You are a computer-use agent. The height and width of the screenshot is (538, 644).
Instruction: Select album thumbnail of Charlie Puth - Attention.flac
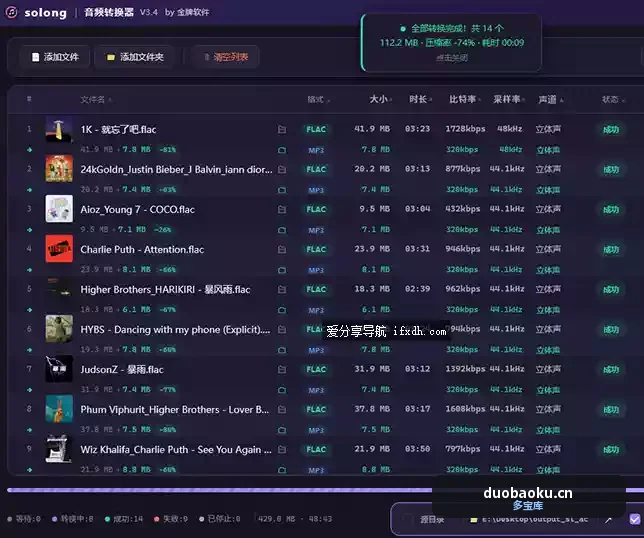pos(59,249)
